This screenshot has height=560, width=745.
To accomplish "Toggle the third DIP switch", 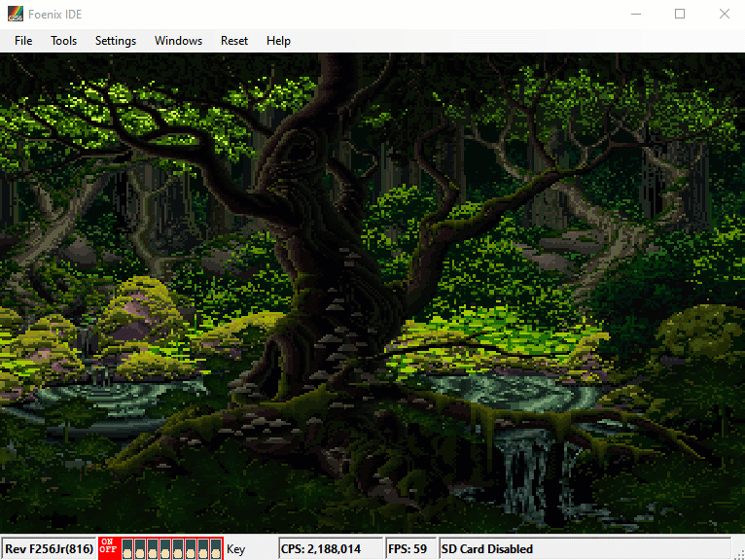I will 153,548.
